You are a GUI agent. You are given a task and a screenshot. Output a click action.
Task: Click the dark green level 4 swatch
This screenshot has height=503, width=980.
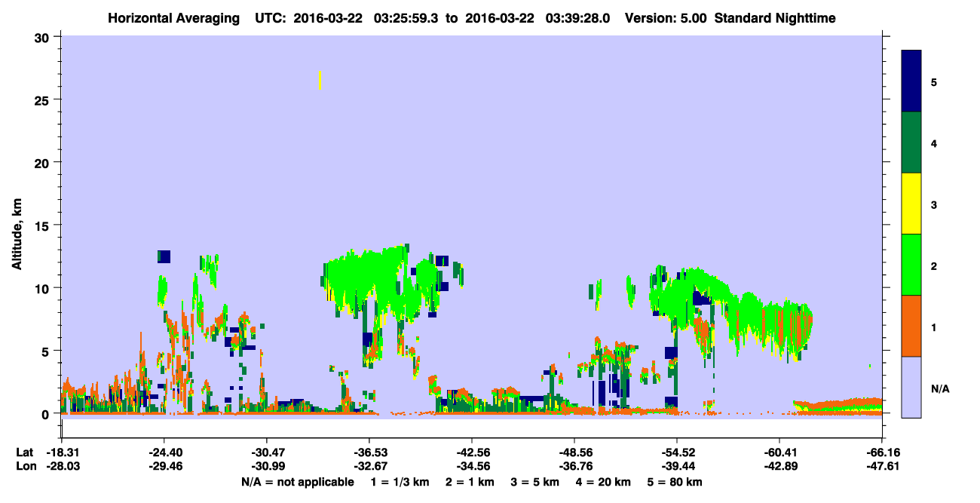coord(911,143)
